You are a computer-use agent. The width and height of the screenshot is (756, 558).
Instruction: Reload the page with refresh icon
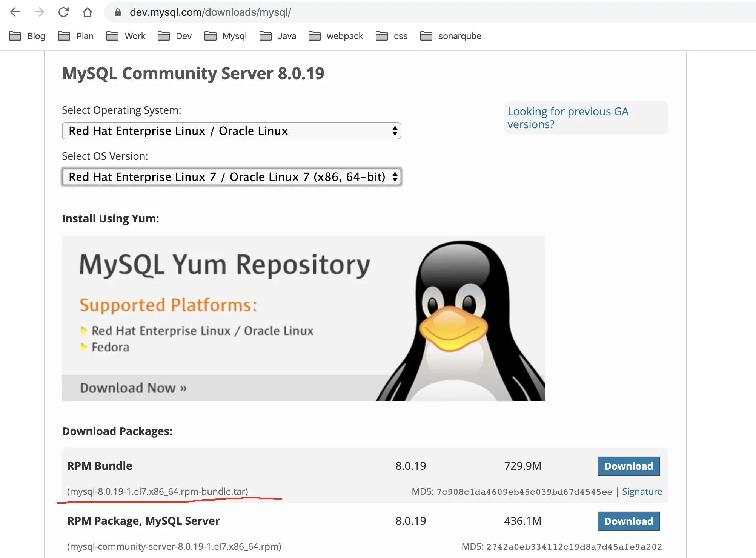click(63, 12)
